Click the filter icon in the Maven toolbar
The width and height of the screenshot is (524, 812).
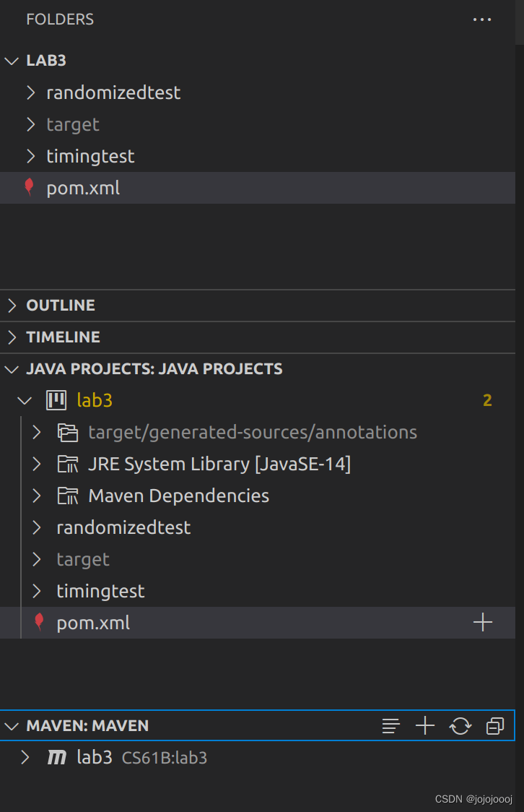[x=390, y=726]
